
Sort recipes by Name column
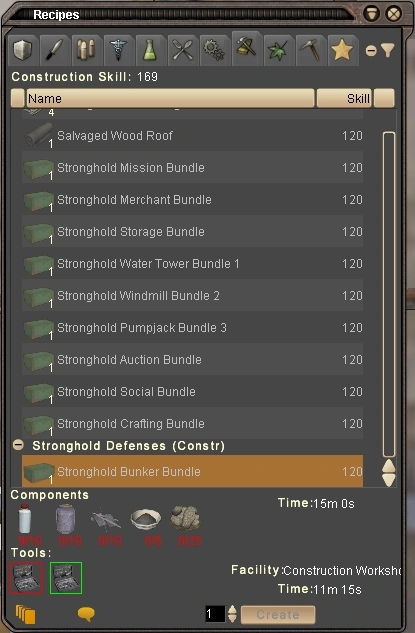pyautogui.click(x=170, y=99)
